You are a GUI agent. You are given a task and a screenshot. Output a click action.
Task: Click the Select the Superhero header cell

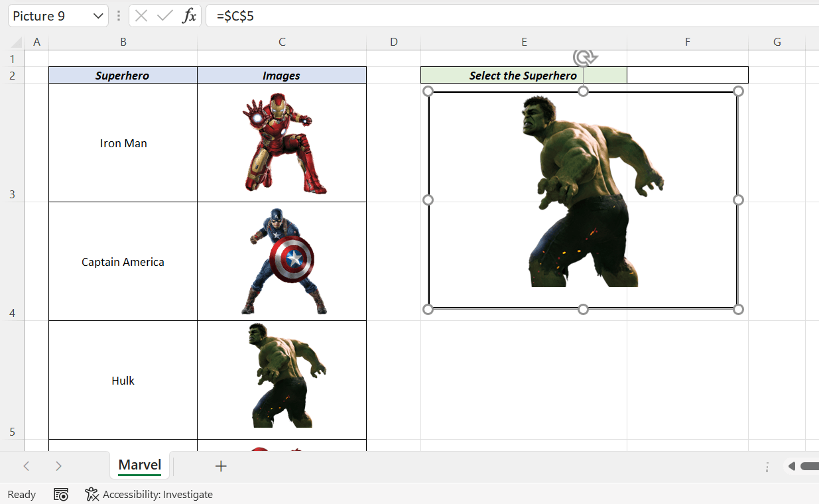point(523,75)
